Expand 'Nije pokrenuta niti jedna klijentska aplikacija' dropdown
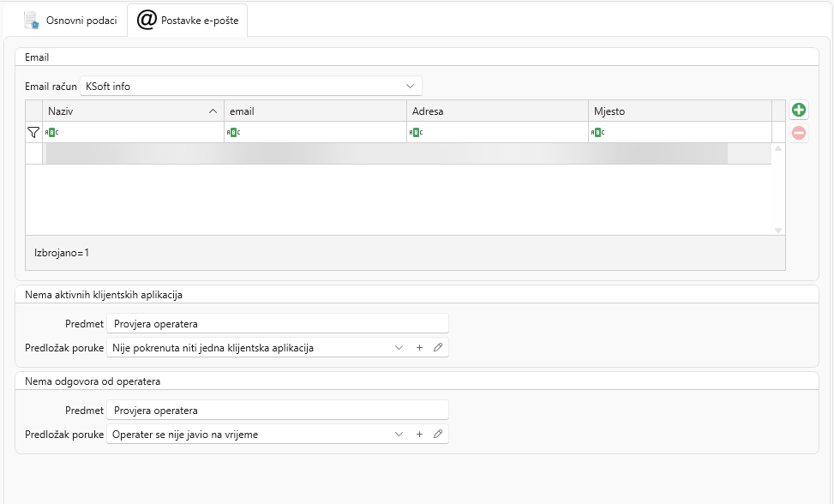Image resolution: width=834 pixels, height=504 pixels. 399,348
